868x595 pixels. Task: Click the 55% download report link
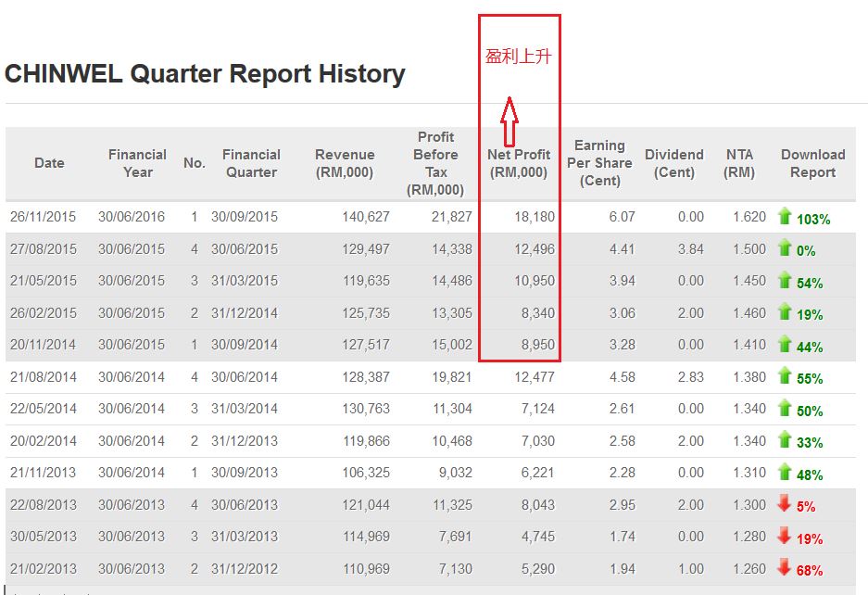pyautogui.click(x=810, y=379)
